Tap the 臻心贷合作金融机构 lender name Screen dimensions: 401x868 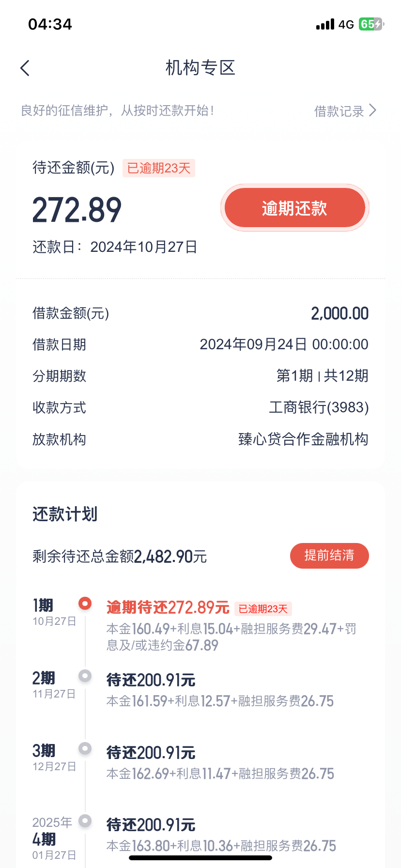coord(303,439)
